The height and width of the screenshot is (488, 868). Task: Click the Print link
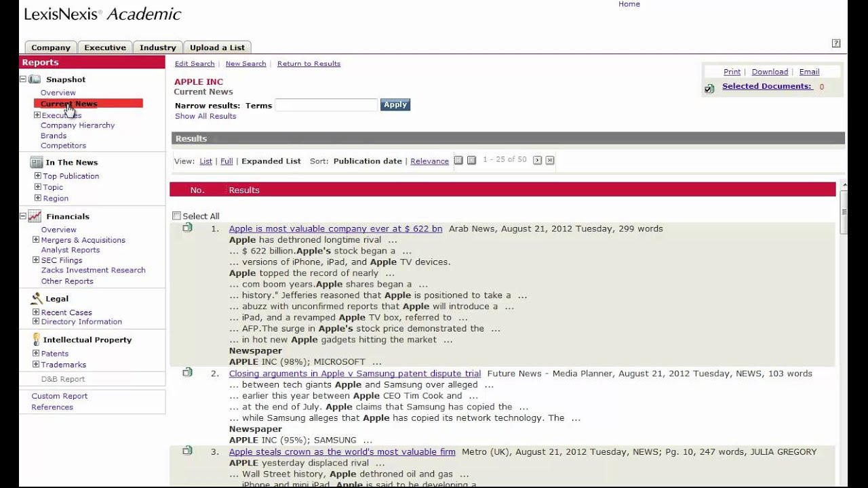[732, 72]
